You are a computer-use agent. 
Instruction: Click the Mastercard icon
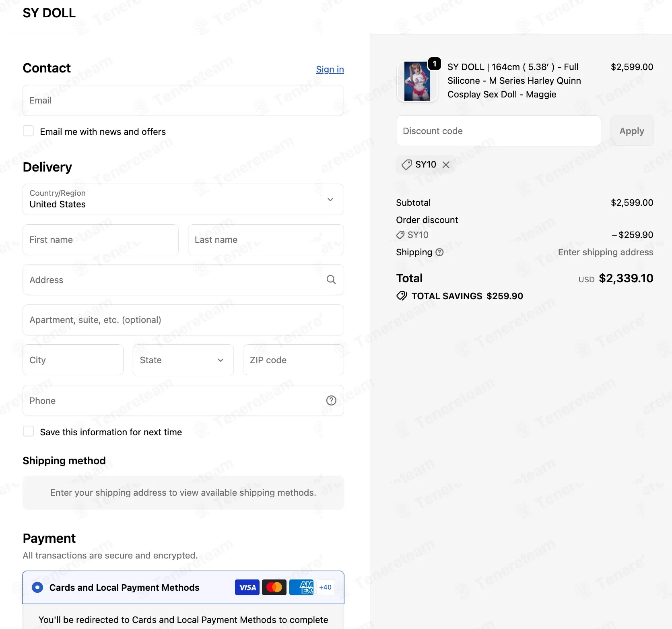(x=274, y=588)
